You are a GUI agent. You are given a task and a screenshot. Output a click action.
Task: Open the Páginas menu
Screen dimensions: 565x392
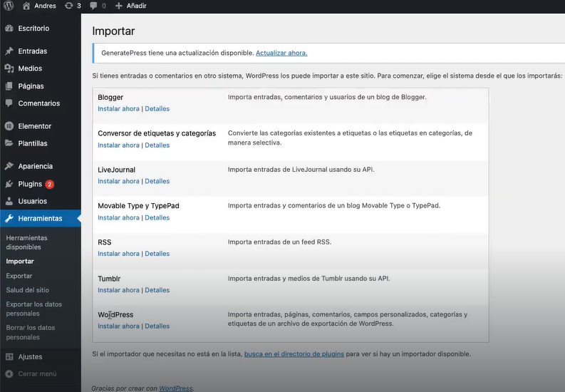[31, 86]
